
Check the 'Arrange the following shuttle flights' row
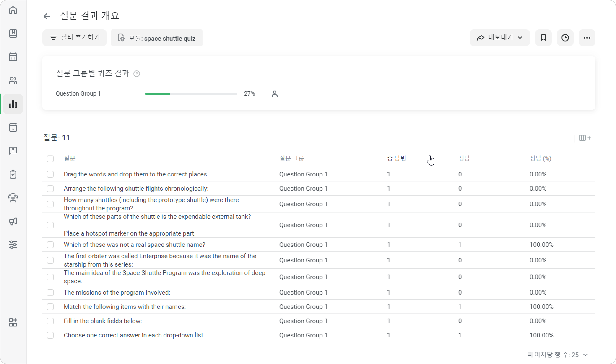tap(50, 189)
